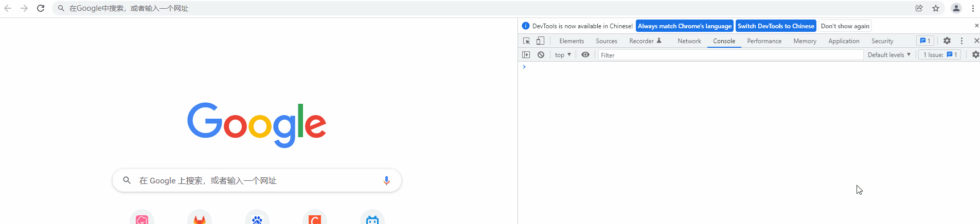Click the Google logo

257,125
